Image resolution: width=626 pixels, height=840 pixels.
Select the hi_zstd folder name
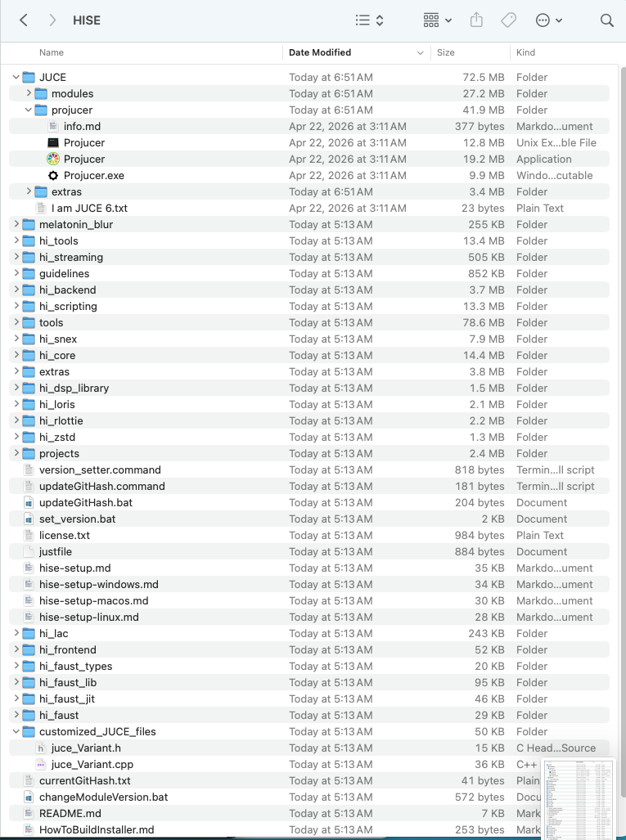(x=57, y=437)
